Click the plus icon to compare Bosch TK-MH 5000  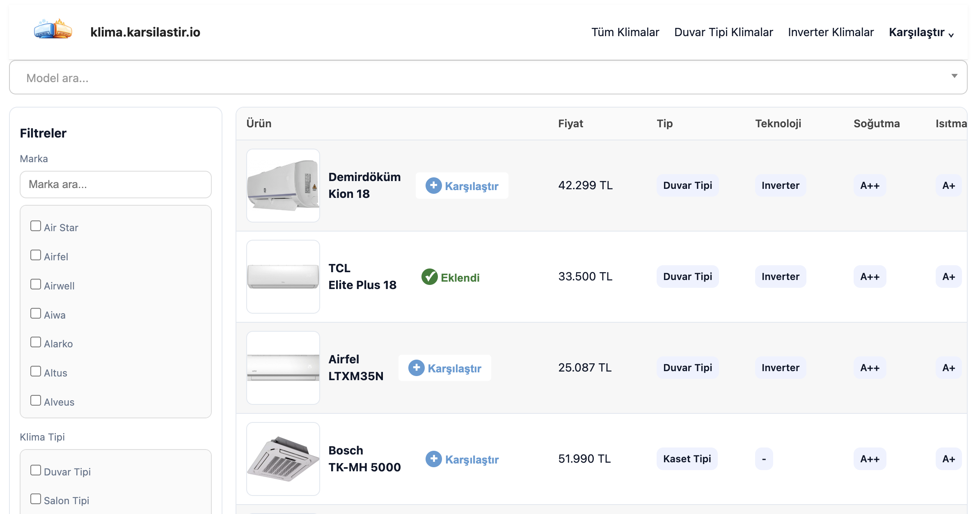(x=434, y=459)
